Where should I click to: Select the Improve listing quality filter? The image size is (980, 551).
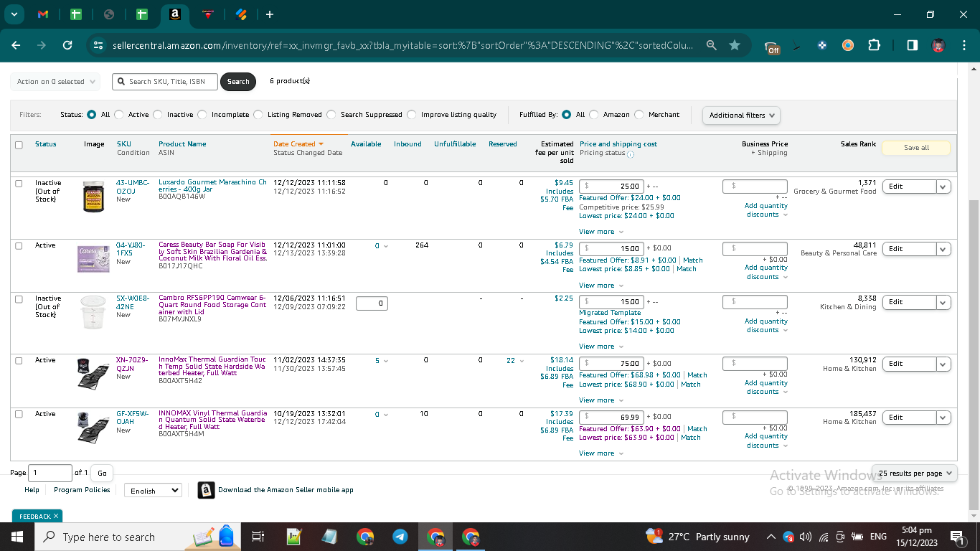(412, 115)
